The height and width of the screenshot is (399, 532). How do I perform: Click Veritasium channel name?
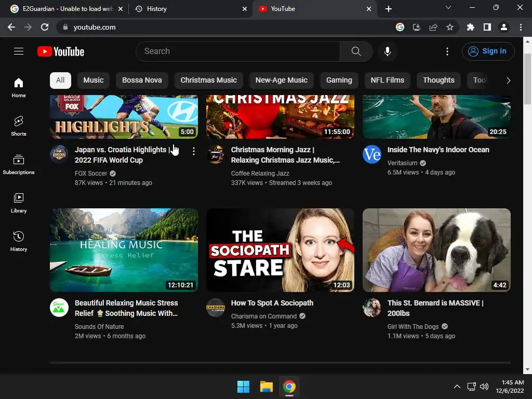pos(402,163)
